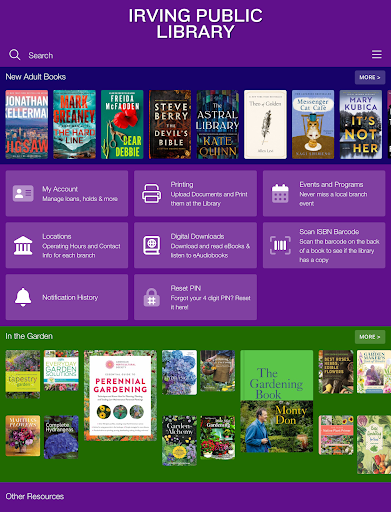Viewport: 391px width, 512px height.
Task: Click the Scan ISBN Barcode icon
Action: [x=280, y=245]
